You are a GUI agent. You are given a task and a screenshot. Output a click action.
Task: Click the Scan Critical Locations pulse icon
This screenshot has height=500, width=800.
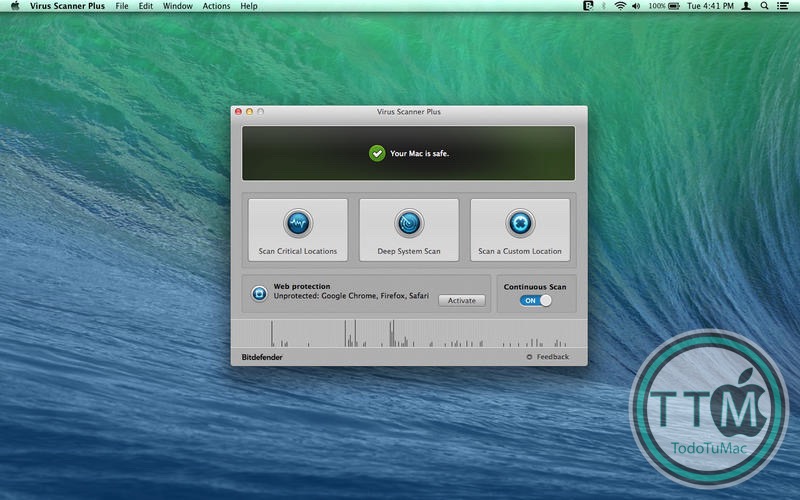[298, 223]
